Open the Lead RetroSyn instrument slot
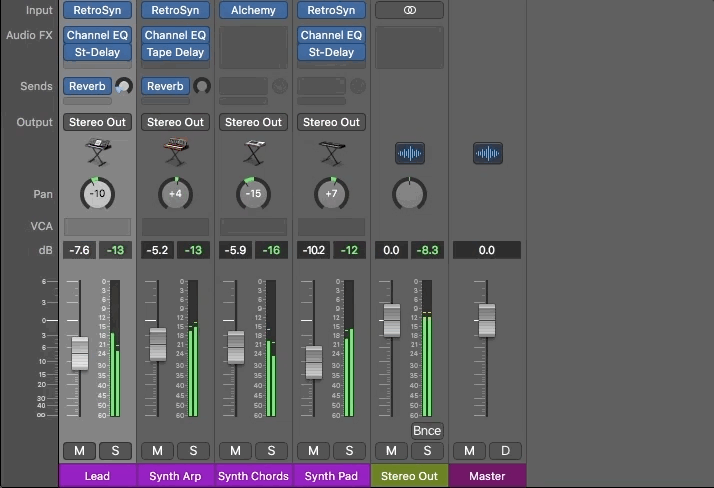Viewport: 714px width, 488px height. coord(97,10)
